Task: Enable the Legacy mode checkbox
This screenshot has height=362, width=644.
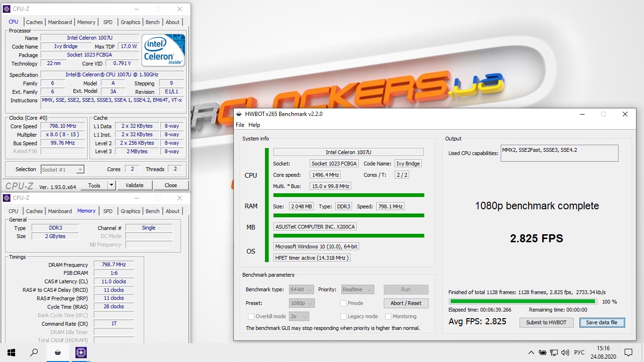Action: [343, 316]
